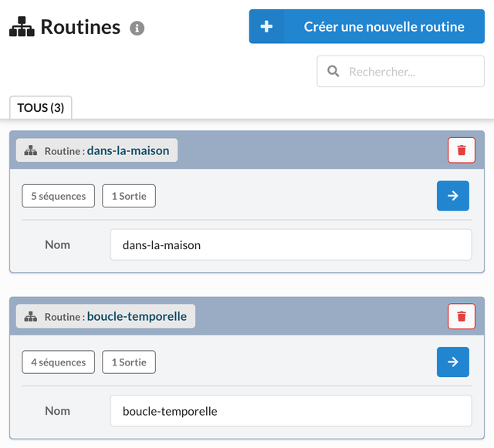
Task: Select the TOUS (3) tab
Action: (x=41, y=108)
